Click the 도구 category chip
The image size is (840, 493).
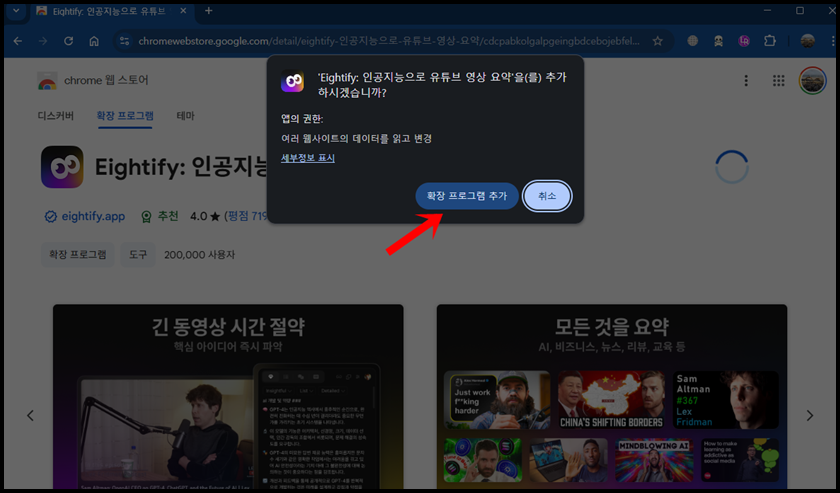(138, 255)
